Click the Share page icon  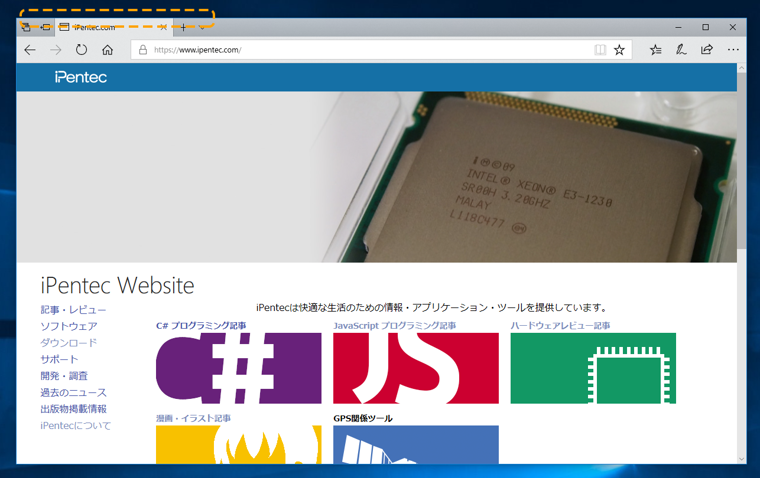707,49
